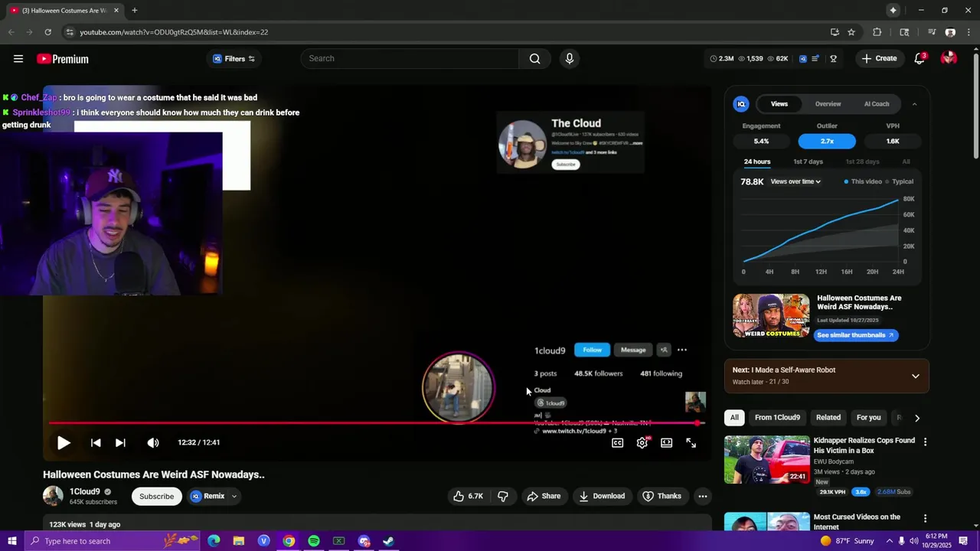Skip to next video in playlist

(x=120, y=442)
